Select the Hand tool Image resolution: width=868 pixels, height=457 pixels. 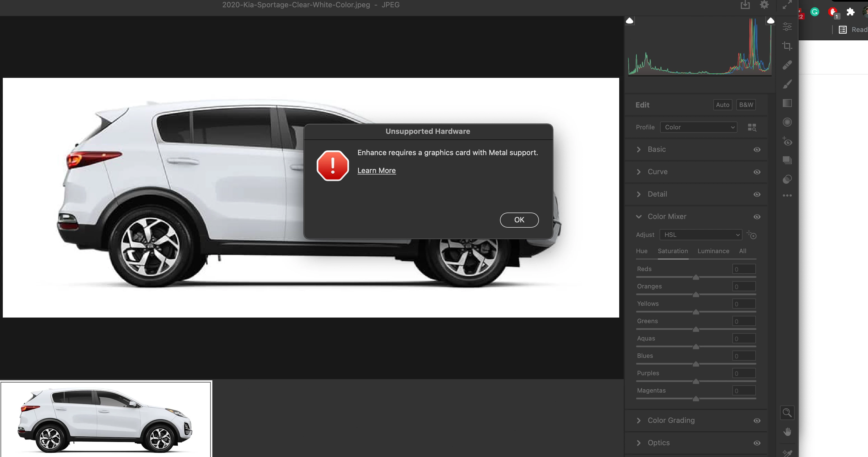pyautogui.click(x=787, y=432)
